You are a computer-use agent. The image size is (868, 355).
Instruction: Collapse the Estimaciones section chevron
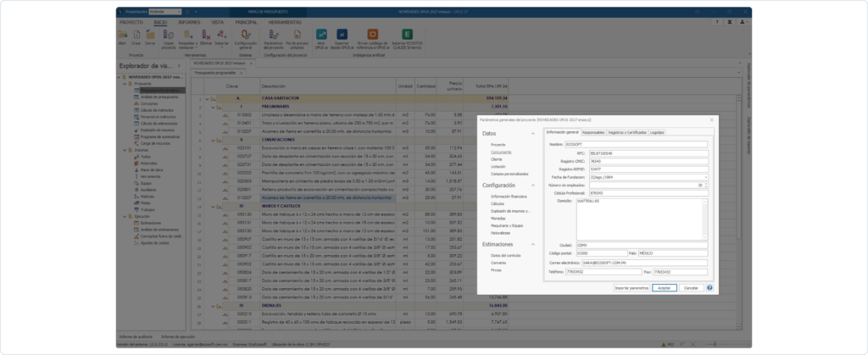pyautogui.click(x=533, y=244)
